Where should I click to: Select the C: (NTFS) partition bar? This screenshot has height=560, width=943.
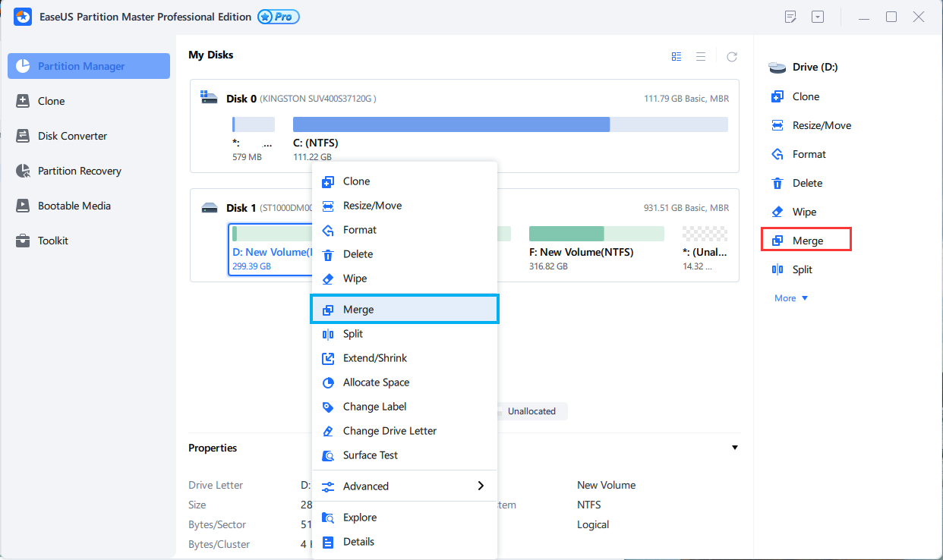[x=509, y=124]
